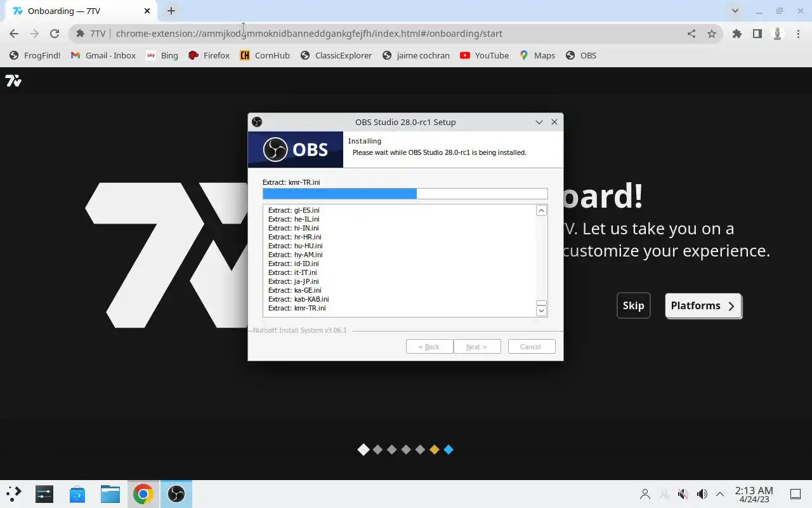The image size is (812, 508).
Task: Open the jaime cochran bookmark
Action: click(416, 55)
